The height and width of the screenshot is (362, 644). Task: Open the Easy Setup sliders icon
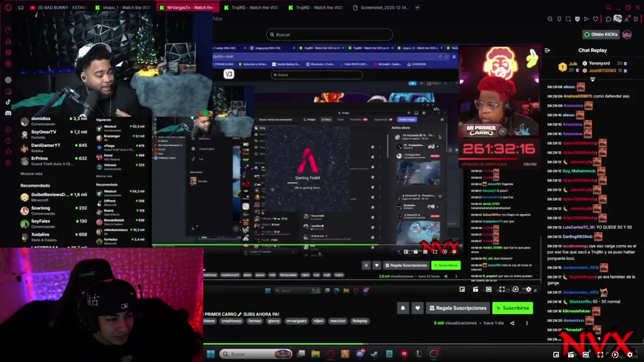[636, 19]
